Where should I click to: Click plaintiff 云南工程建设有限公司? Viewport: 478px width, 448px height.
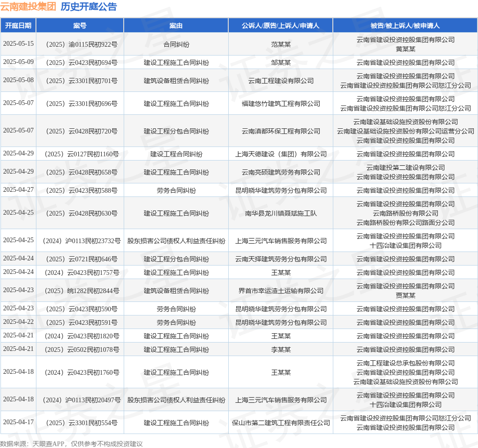281,81
